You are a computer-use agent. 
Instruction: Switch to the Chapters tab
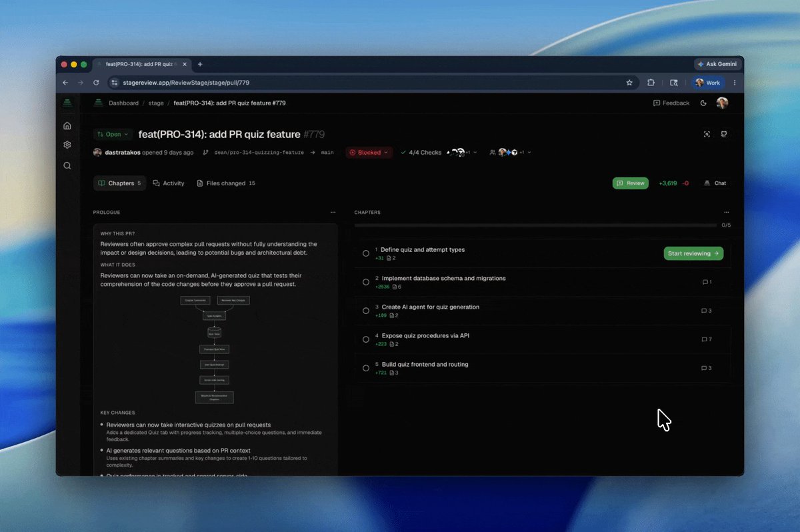pos(119,183)
